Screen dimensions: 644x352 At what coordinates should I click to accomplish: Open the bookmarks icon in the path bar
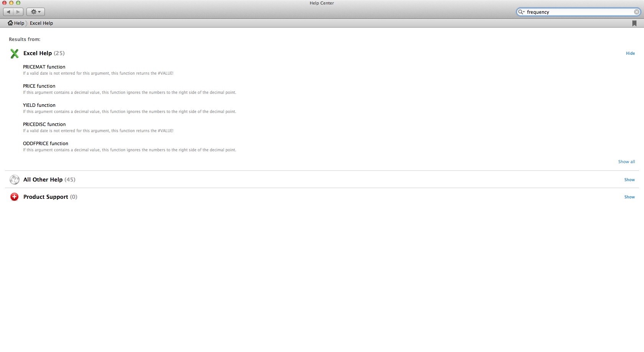click(x=634, y=23)
